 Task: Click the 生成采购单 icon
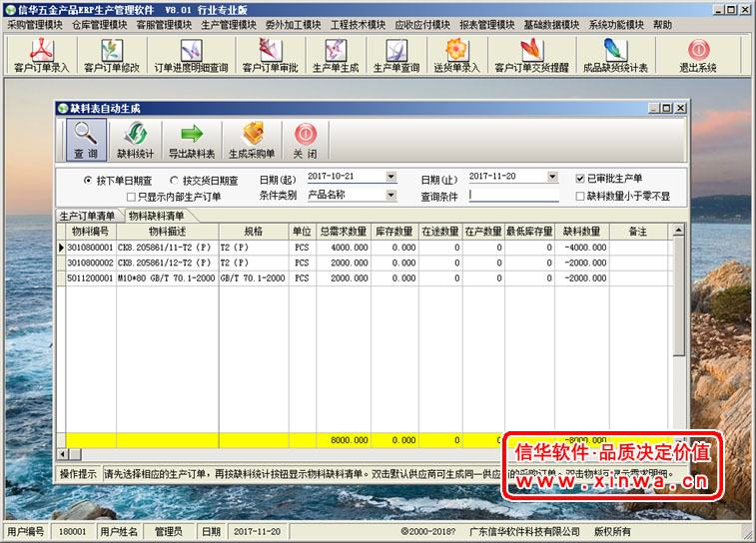point(252,140)
